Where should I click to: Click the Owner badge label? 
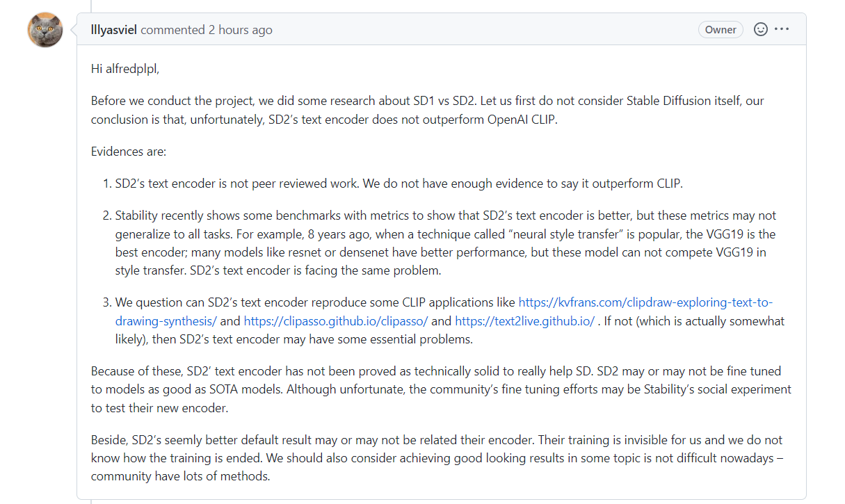[x=721, y=30]
